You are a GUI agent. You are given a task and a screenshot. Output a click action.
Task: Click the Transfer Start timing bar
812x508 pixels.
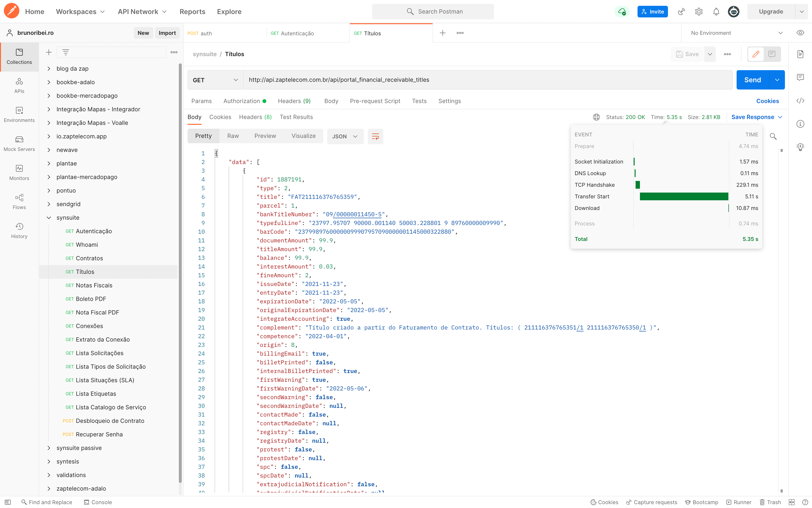684,196
